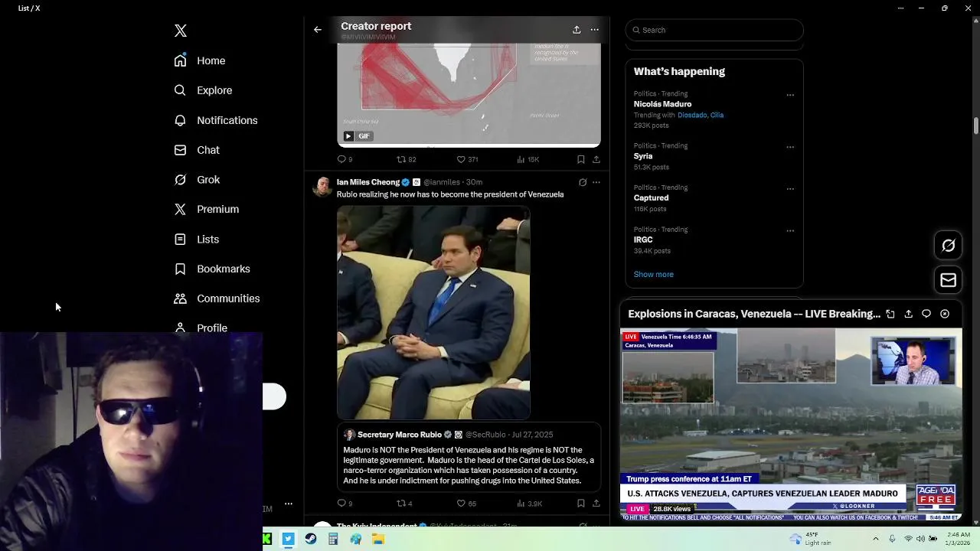The height and width of the screenshot is (551, 980).
Task: Bookmark the Rubio post
Action: 581,504
